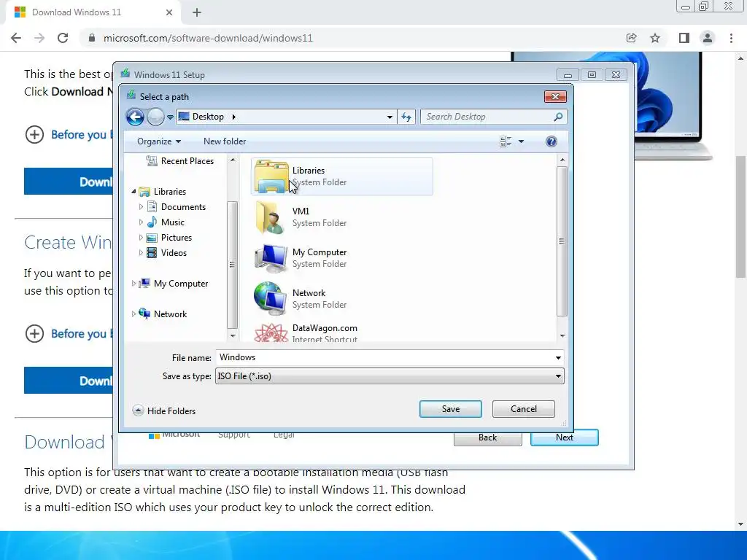The image size is (747, 560).
Task: Click the change view icon
Action: click(506, 141)
